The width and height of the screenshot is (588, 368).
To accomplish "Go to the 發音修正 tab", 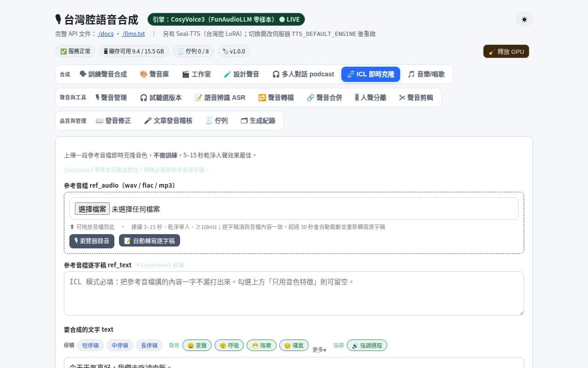I will [x=113, y=121].
